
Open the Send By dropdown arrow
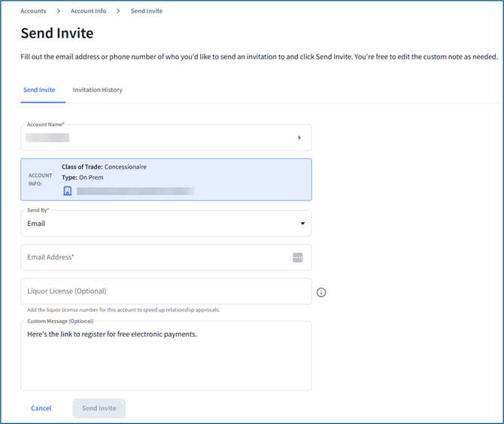pos(302,224)
